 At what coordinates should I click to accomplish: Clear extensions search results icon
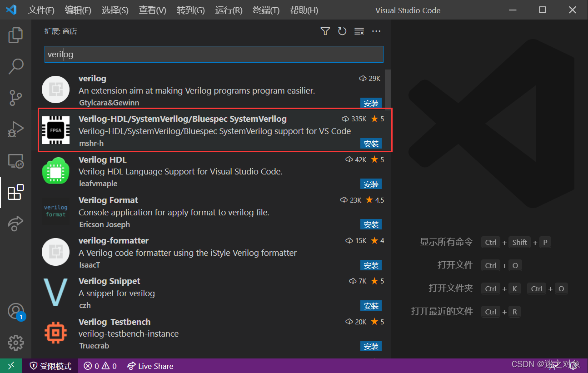pos(359,31)
